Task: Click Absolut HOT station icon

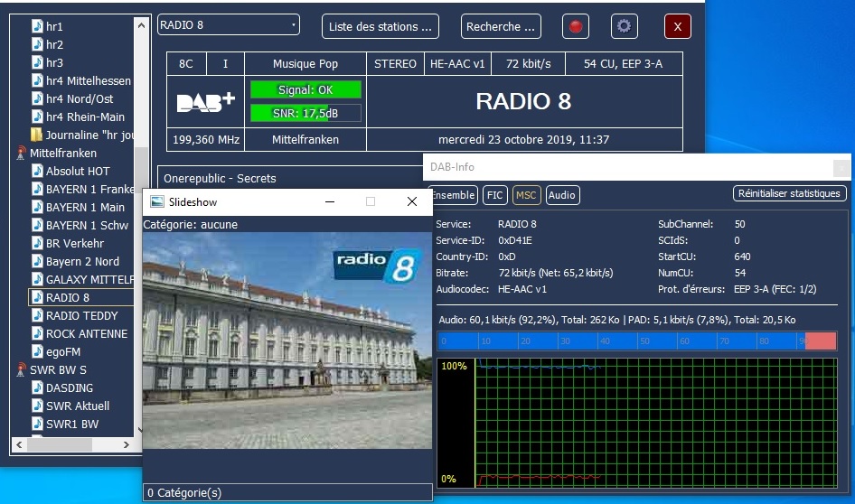Action: 37,171
